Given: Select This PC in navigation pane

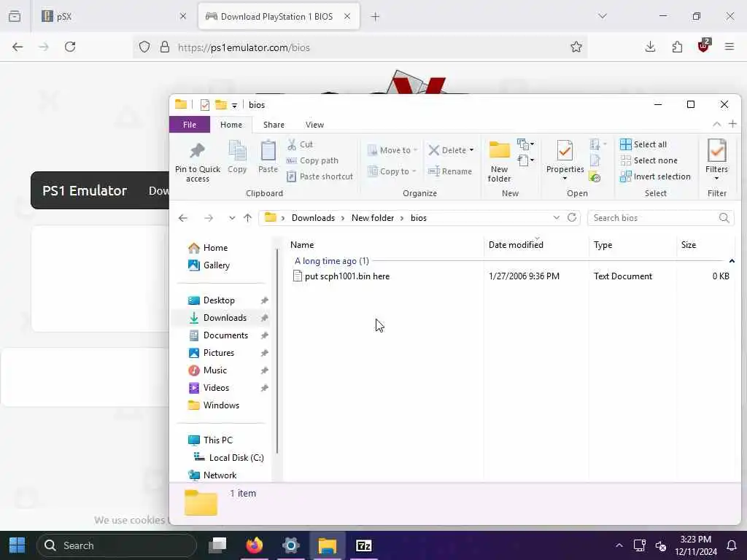Looking at the screenshot, I should (217, 440).
